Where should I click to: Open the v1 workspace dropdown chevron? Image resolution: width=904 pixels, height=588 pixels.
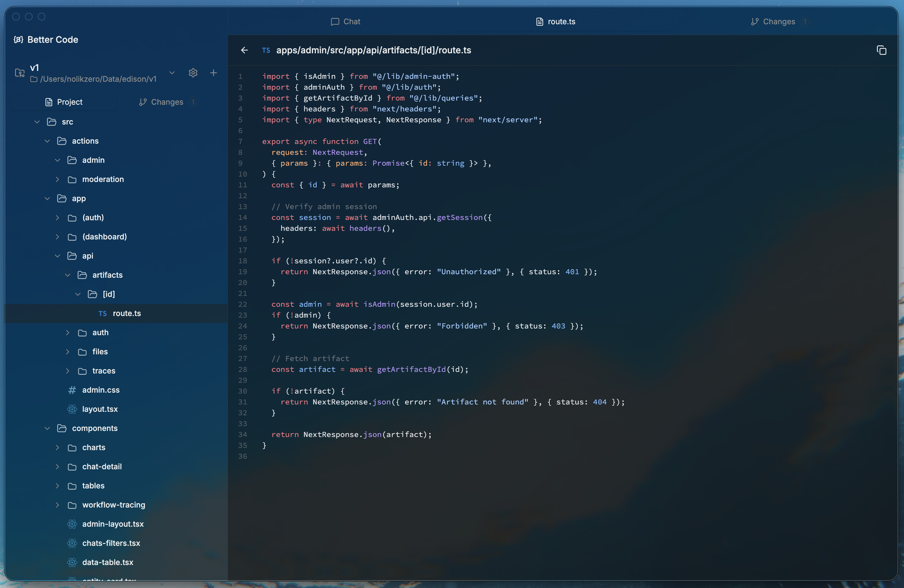point(172,72)
